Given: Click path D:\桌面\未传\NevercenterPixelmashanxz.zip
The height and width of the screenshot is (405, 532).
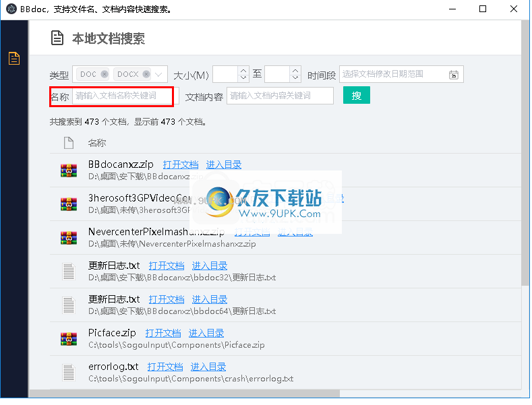Looking at the screenshot, I should [x=172, y=244].
